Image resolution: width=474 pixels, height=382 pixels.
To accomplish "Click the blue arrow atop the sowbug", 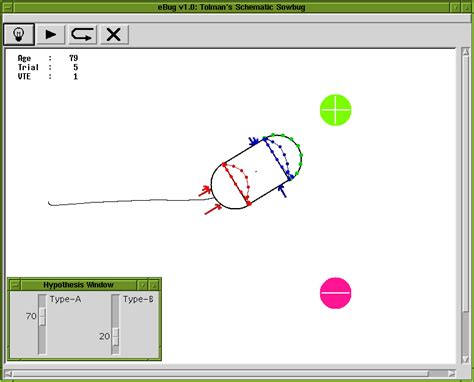I will tap(254, 141).
